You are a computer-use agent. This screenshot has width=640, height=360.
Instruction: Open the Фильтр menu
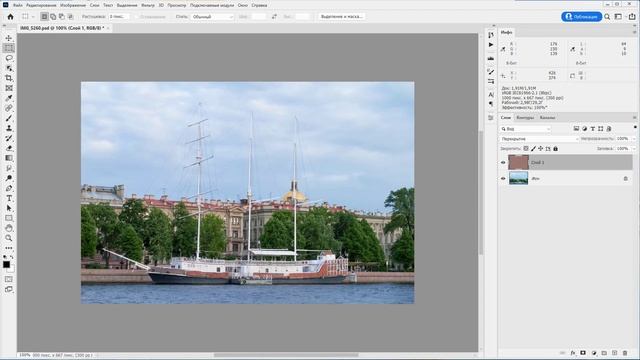148,5
